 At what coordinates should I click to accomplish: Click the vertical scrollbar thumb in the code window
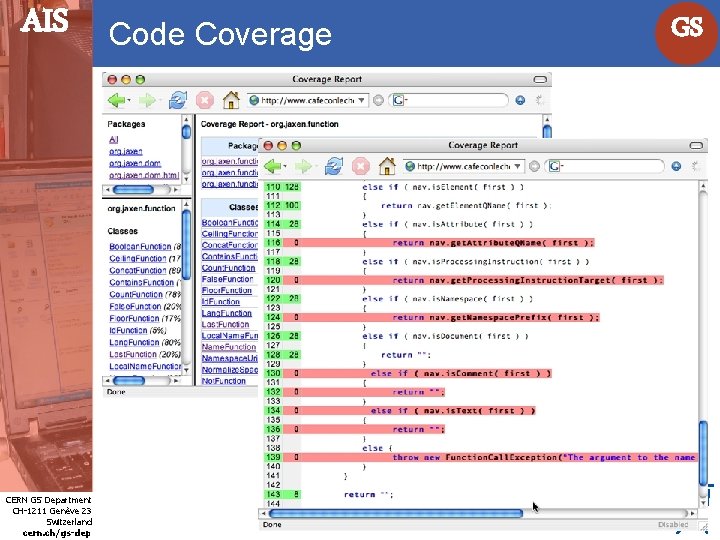pos(703,453)
